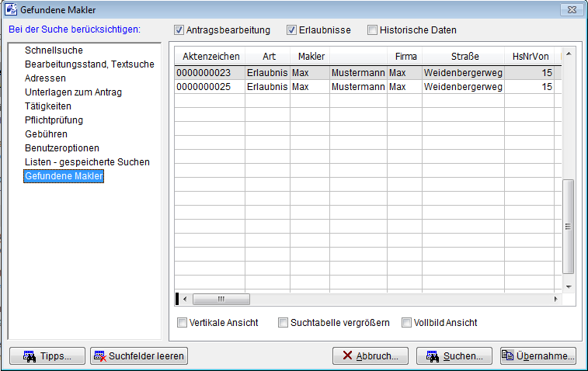
Task: Click the Gefundene Makler window title icon
Action: pos(12,9)
